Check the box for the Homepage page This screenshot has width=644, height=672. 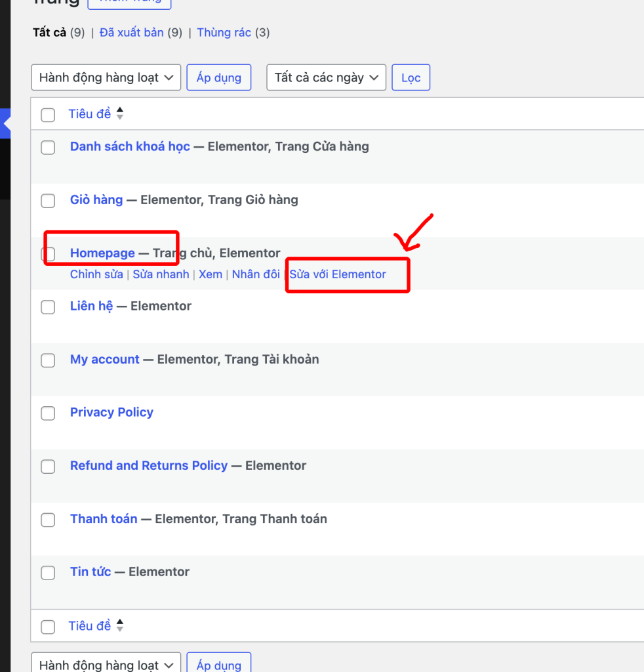point(49,254)
